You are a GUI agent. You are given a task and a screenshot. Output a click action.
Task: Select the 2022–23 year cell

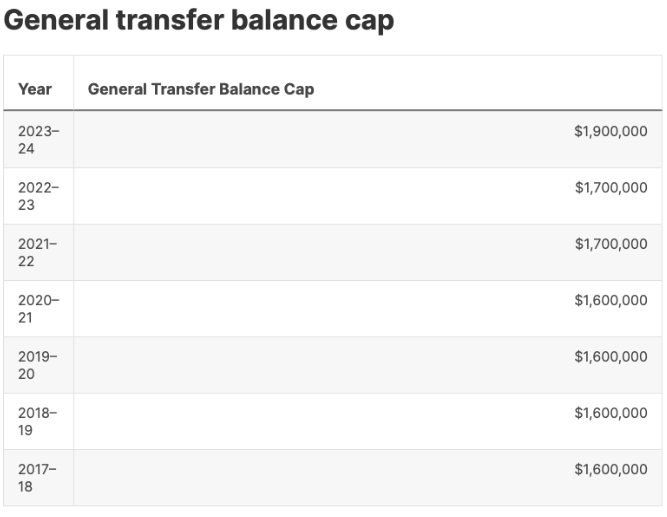(38, 196)
